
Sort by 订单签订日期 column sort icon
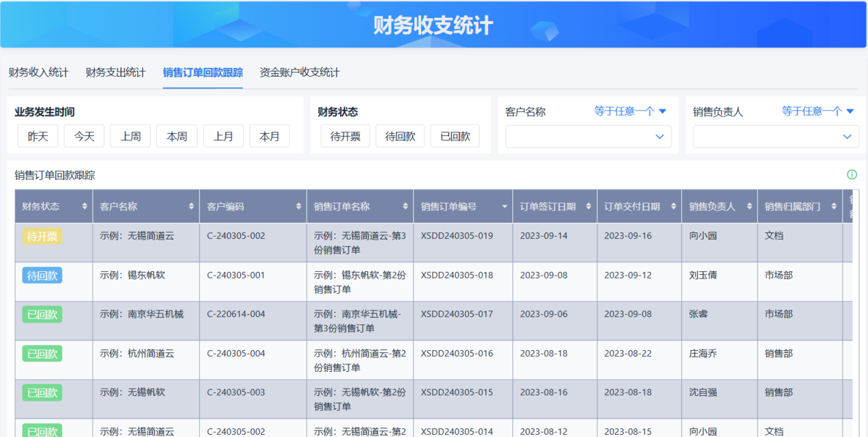tap(589, 207)
